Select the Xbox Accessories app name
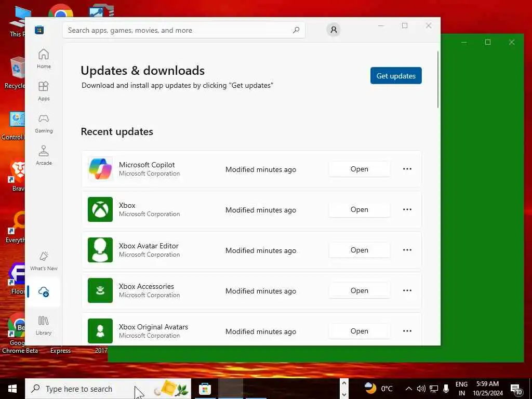The image size is (532, 399). click(146, 286)
